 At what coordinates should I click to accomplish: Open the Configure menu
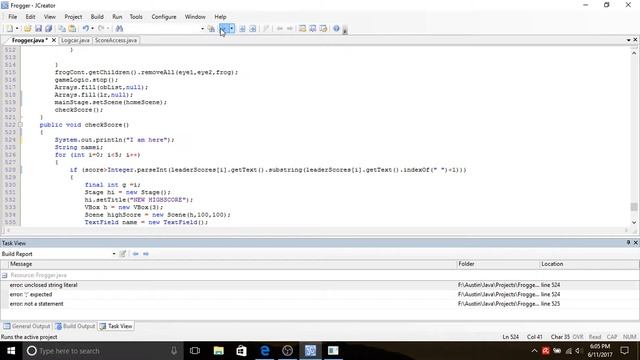pos(164,17)
